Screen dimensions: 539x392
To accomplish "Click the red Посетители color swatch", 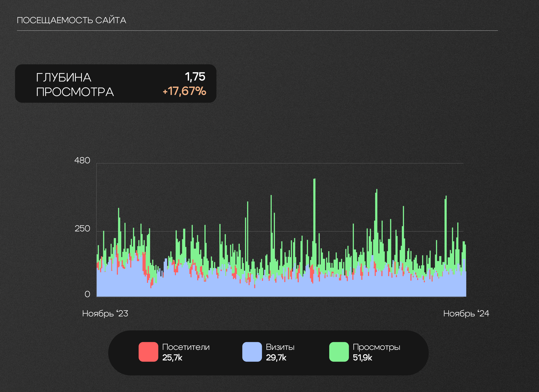I will 148,352.
